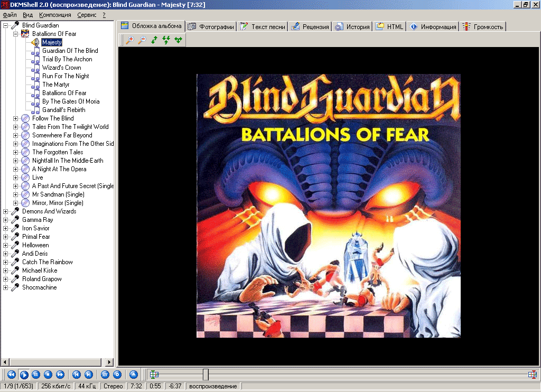The image size is (541, 392).
Task: Select the Primal Fear artist
Action: pos(36,237)
